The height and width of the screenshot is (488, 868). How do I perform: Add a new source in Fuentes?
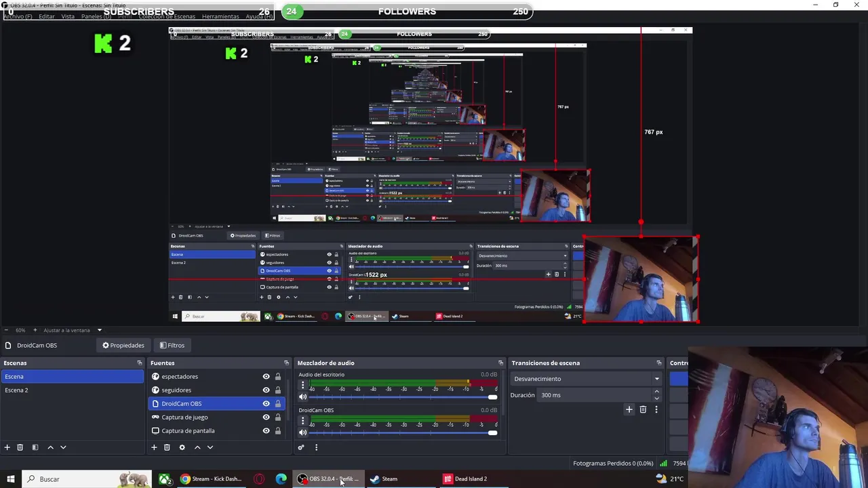pos(154,447)
